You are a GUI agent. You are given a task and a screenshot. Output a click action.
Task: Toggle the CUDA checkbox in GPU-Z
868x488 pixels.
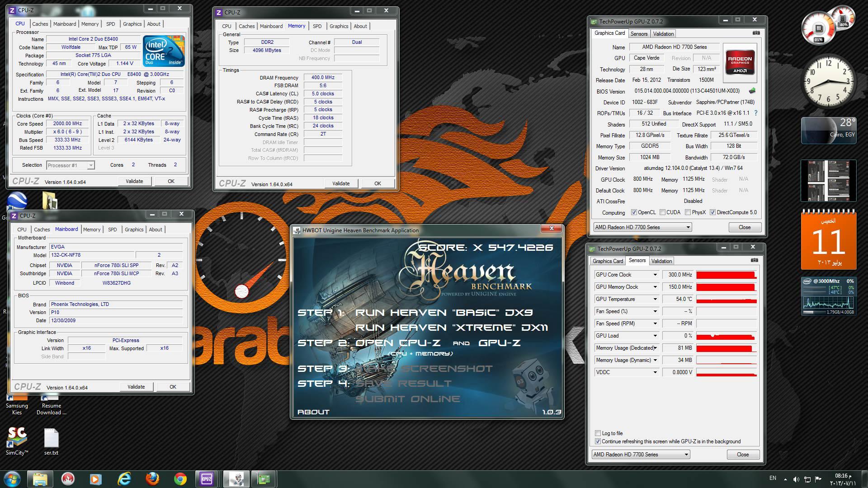[x=662, y=212]
